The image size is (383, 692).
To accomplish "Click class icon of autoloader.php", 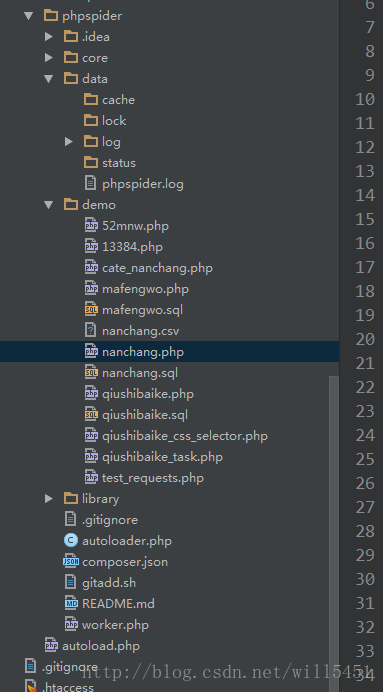I will (x=71, y=541).
